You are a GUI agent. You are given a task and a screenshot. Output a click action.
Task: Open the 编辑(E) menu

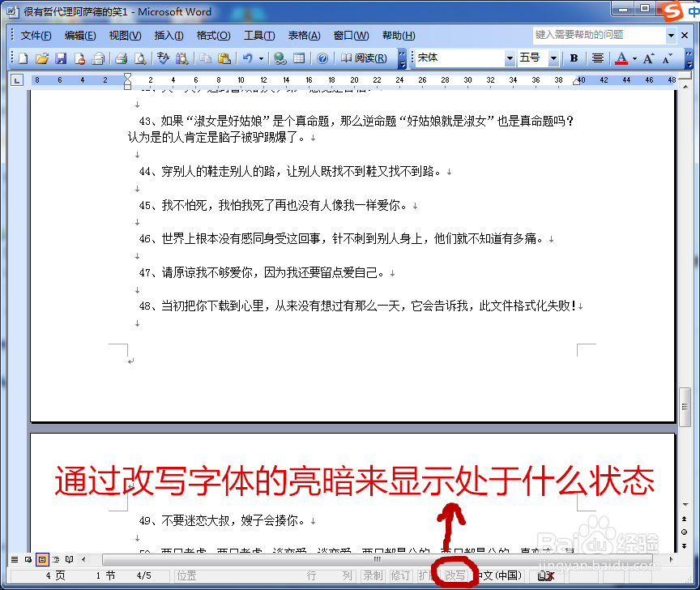(80, 36)
